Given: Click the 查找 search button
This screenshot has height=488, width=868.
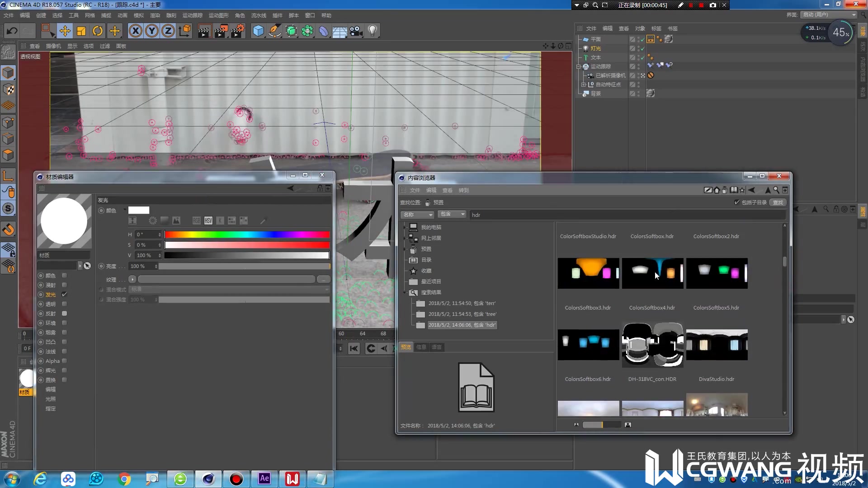Looking at the screenshot, I should [778, 202].
